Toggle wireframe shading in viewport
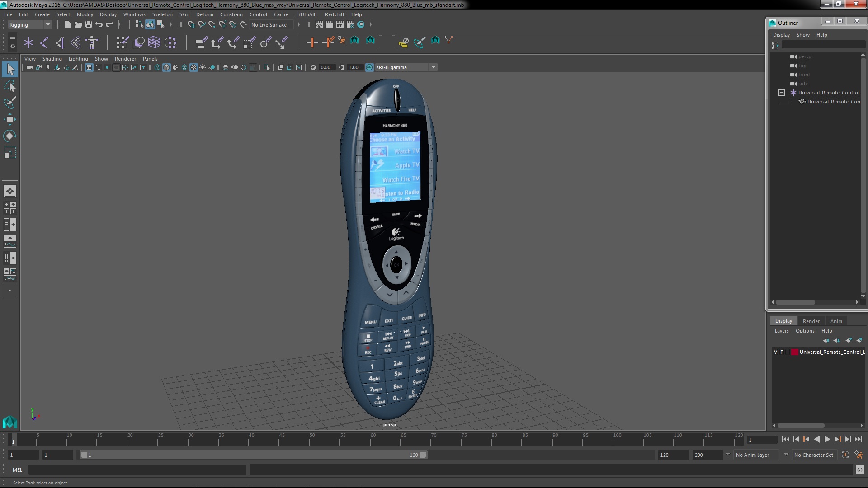Image resolution: width=868 pixels, height=488 pixels. [x=157, y=67]
